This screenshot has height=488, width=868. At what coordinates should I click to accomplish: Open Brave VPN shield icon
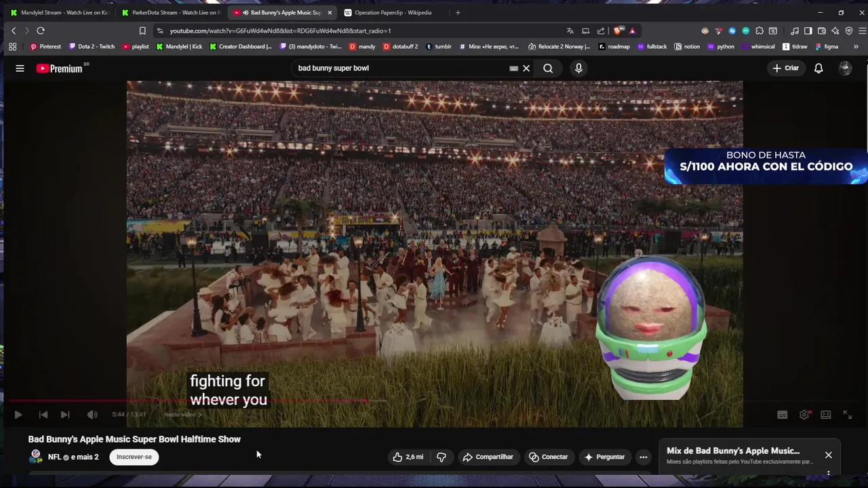[x=849, y=30]
